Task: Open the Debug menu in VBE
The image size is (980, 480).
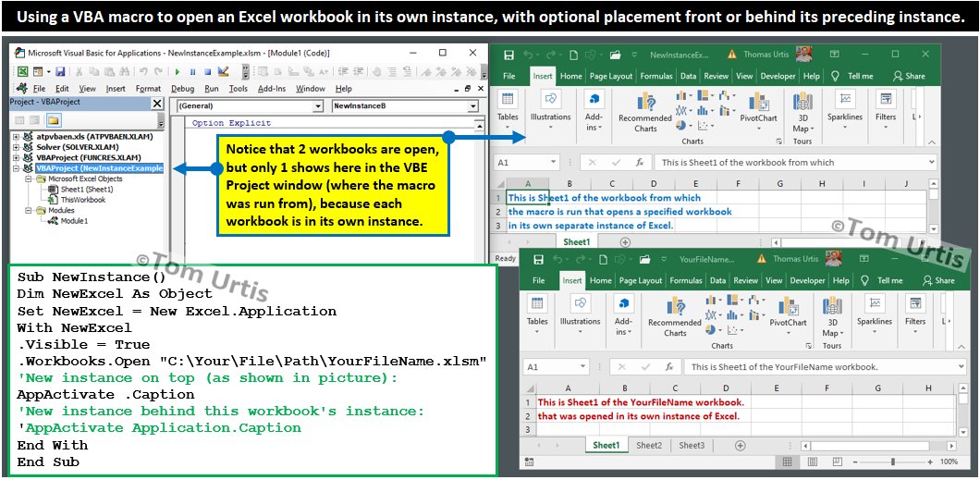Action: coord(182,89)
